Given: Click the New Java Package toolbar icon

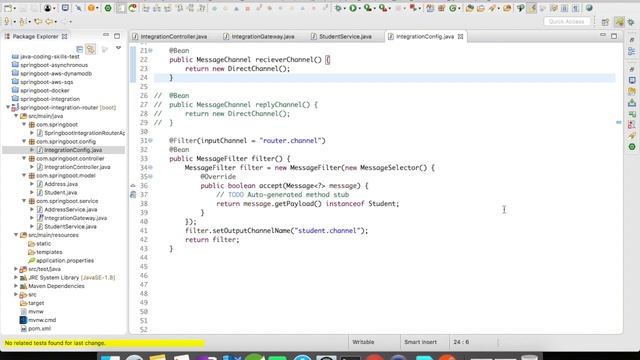Looking at the screenshot, I should [441, 8].
